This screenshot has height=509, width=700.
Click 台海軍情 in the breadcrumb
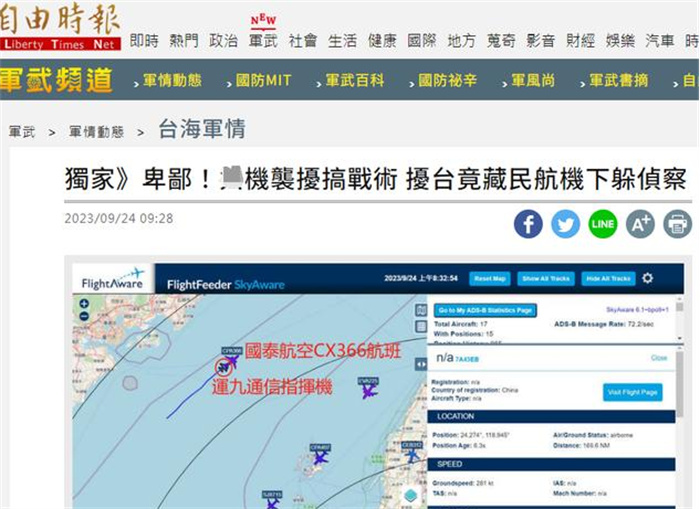[x=202, y=129]
